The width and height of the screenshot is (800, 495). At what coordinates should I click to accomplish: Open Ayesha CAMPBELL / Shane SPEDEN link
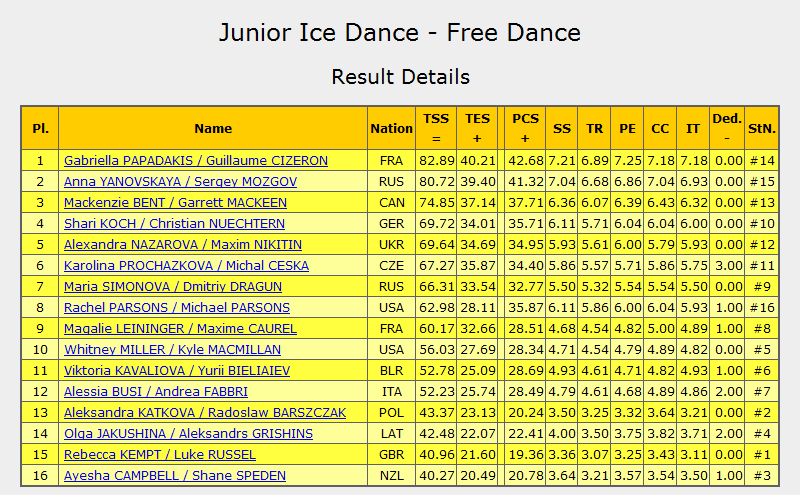(174, 475)
